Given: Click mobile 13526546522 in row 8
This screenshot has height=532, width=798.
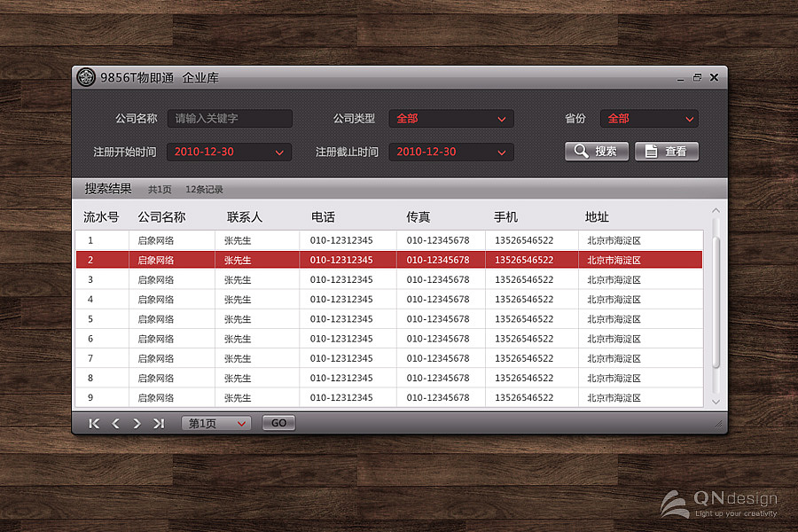Looking at the screenshot, I should [x=524, y=379].
